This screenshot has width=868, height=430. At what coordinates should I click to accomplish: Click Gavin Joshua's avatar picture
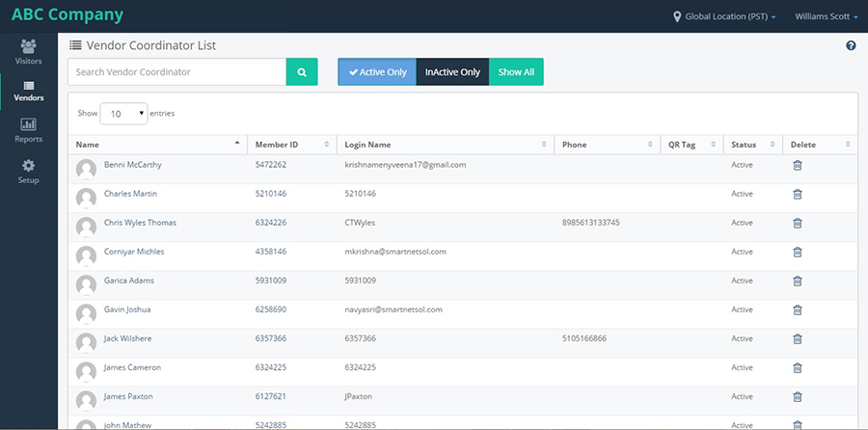click(x=86, y=313)
